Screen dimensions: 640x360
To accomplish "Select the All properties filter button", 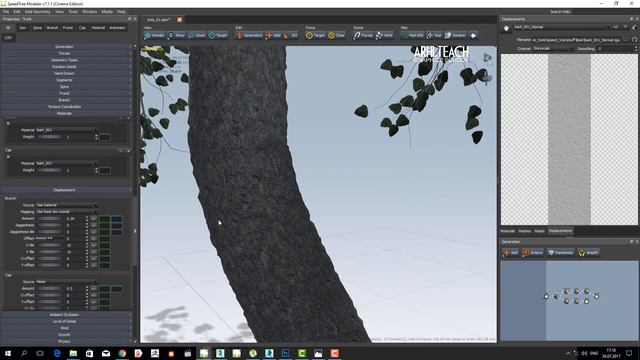I will (8, 28).
